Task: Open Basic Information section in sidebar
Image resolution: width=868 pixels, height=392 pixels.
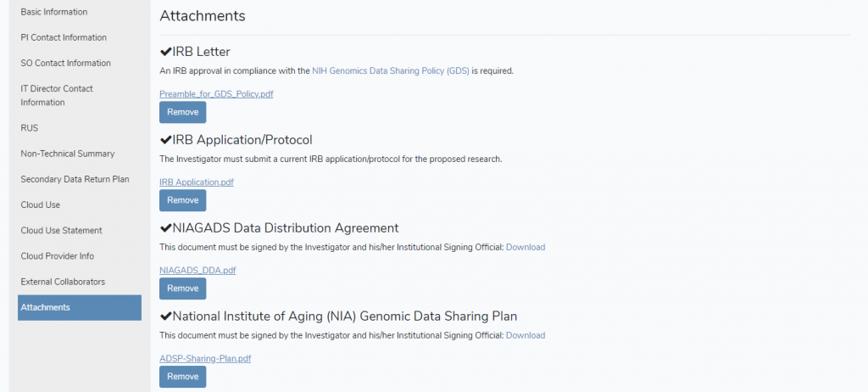Action: point(53,12)
